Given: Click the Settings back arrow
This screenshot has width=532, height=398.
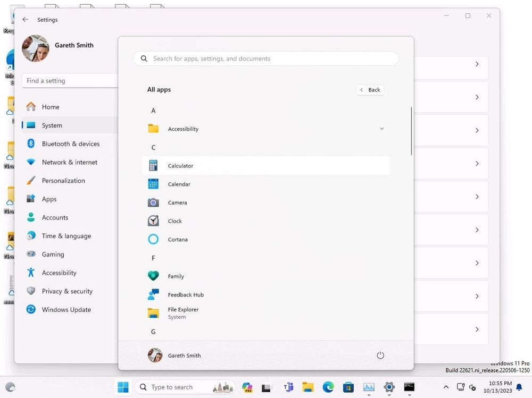Looking at the screenshot, I should click(x=26, y=20).
